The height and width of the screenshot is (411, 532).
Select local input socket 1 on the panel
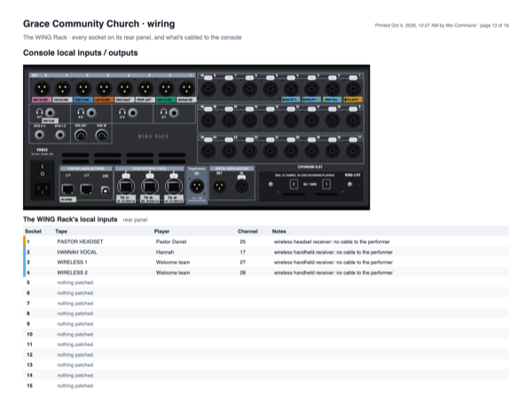353,89
